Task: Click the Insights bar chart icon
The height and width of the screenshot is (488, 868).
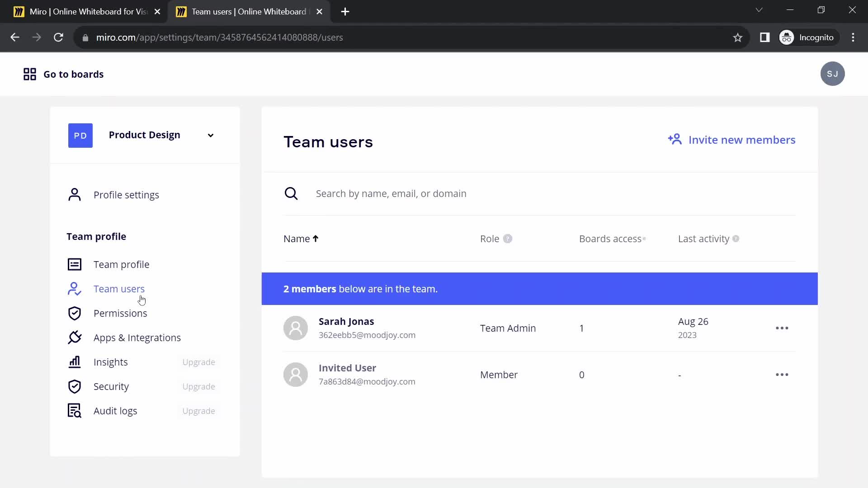Action: (74, 361)
